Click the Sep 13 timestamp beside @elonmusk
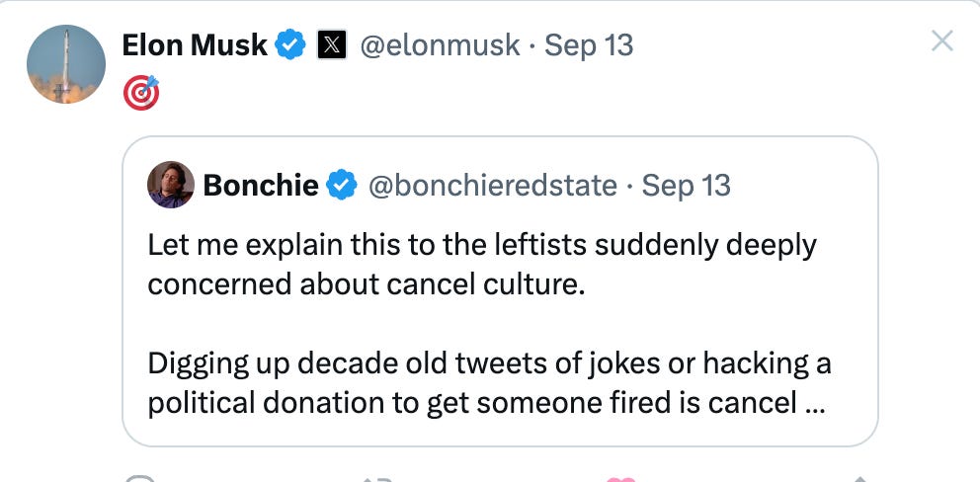Image resolution: width=980 pixels, height=482 pixels. pyautogui.click(x=590, y=44)
